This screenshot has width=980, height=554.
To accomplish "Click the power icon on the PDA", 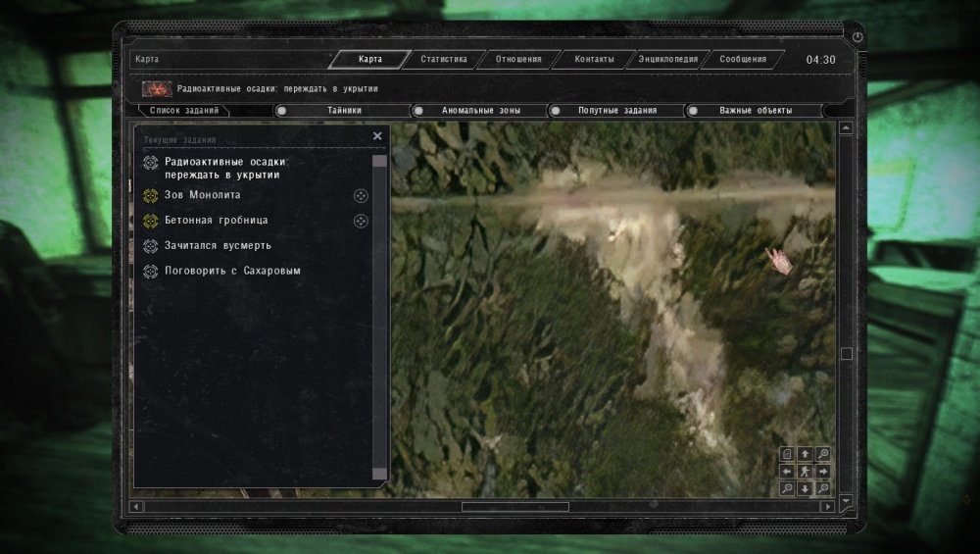I will click(x=857, y=37).
